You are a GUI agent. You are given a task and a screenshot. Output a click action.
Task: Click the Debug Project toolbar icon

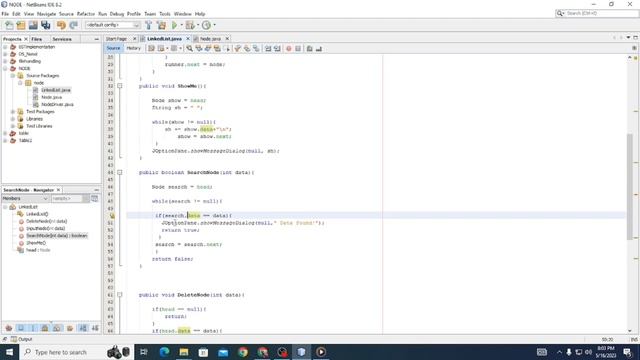click(x=190, y=25)
